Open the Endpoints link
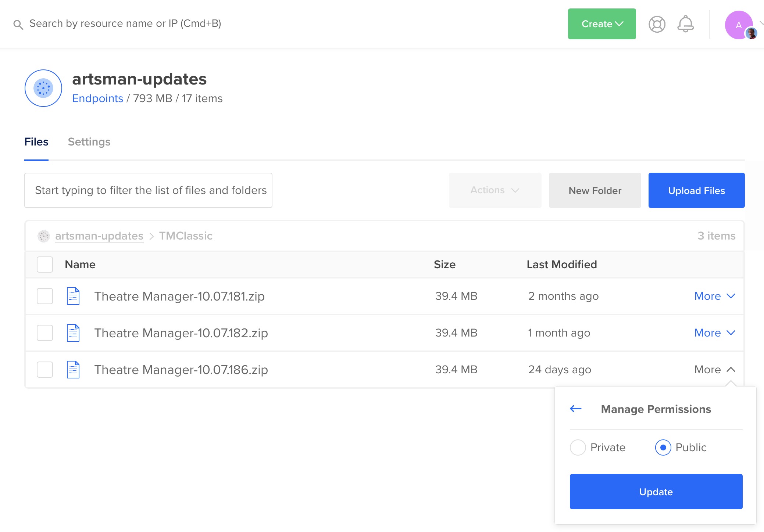Image resolution: width=764 pixels, height=532 pixels. pyautogui.click(x=97, y=98)
